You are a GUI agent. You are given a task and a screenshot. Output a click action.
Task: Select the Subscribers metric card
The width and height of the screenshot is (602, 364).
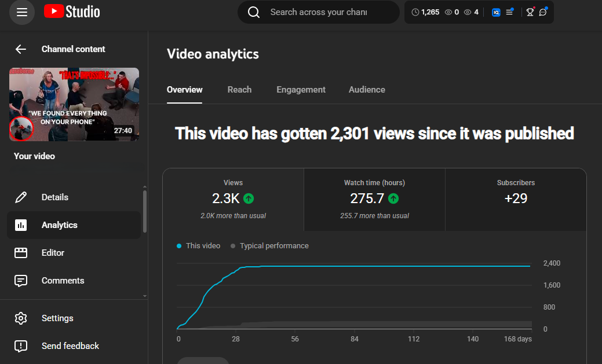click(516, 199)
